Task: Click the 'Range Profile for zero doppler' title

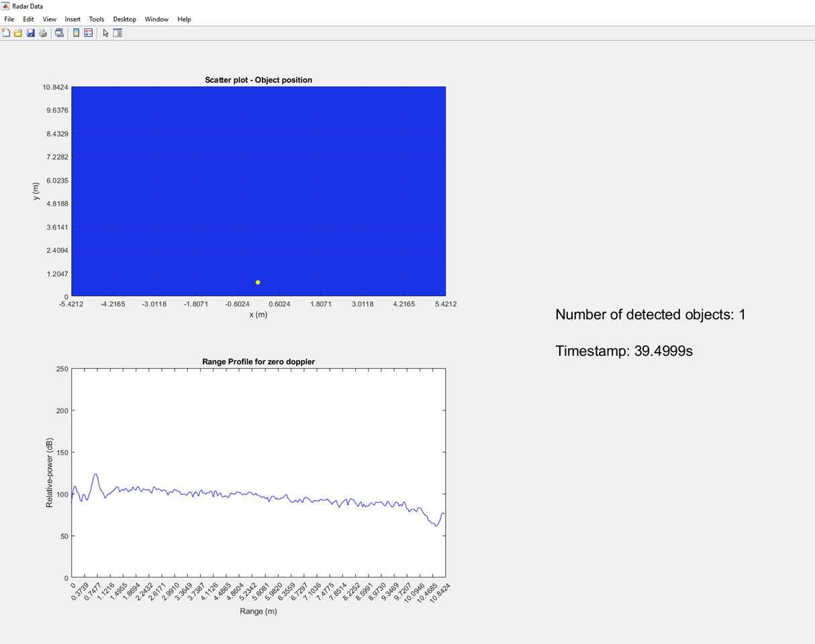Action: pyautogui.click(x=258, y=362)
